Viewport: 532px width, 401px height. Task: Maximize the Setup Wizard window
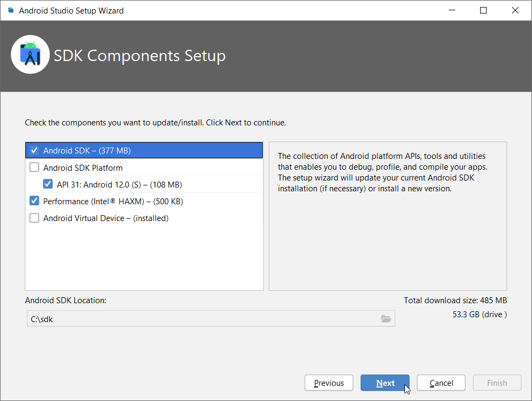point(483,10)
